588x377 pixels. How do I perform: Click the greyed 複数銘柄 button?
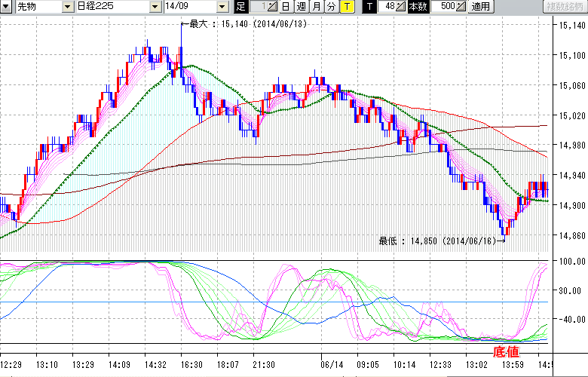pyautogui.click(x=564, y=7)
